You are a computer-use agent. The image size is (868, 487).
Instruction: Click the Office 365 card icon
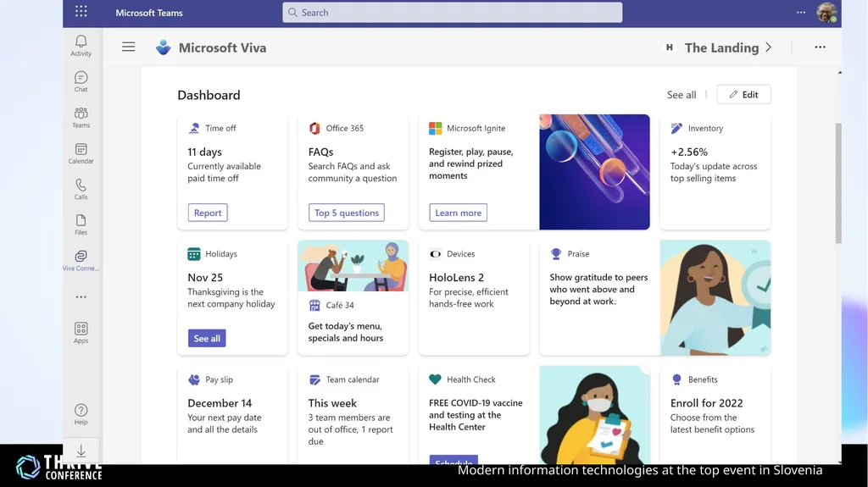click(314, 129)
